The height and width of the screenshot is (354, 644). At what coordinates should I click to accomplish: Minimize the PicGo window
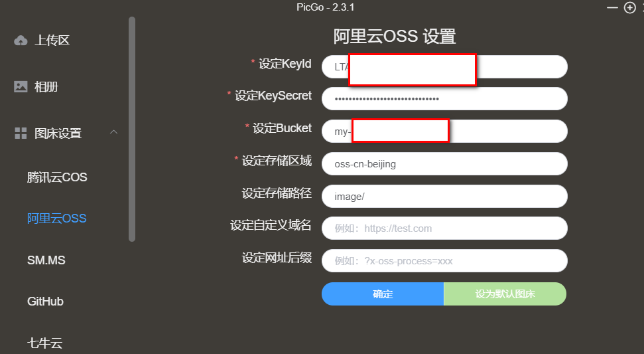pyautogui.click(x=612, y=7)
